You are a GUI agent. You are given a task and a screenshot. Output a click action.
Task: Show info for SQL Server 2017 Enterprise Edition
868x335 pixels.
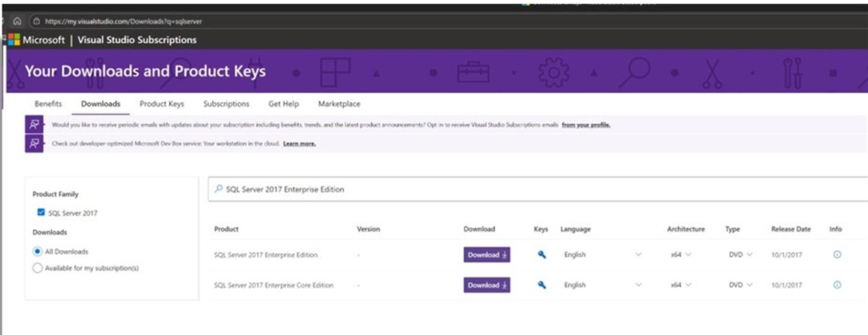pos(837,255)
